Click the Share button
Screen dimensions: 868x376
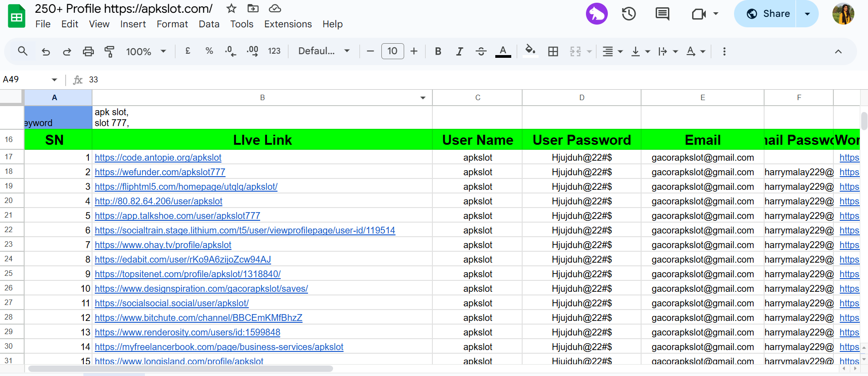tap(768, 14)
